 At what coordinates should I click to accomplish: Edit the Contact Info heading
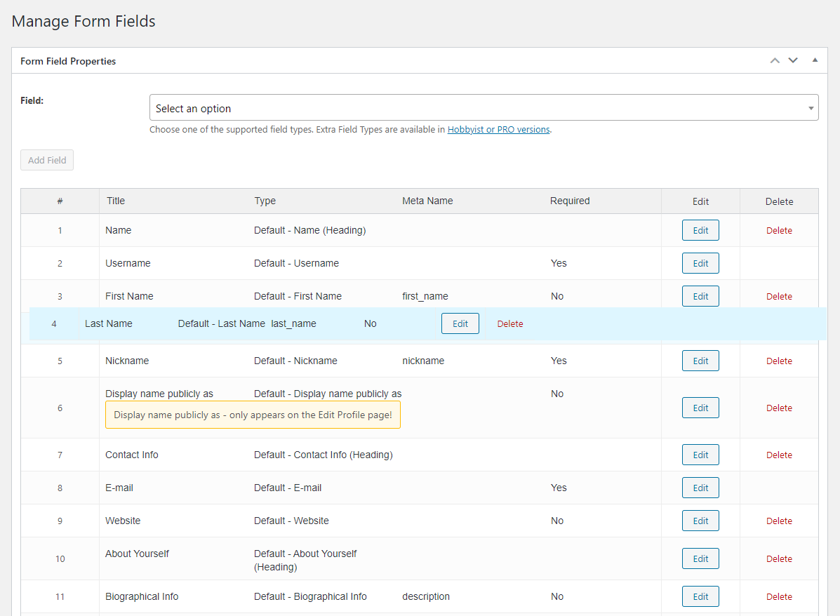[x=700, y=455]
